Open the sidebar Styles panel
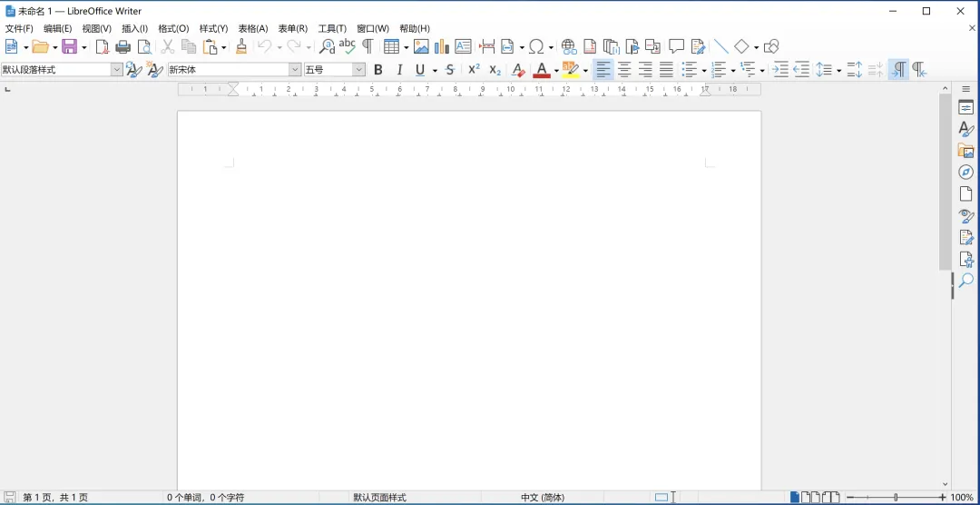Screen dimensions: 980x505 (965, 129)
